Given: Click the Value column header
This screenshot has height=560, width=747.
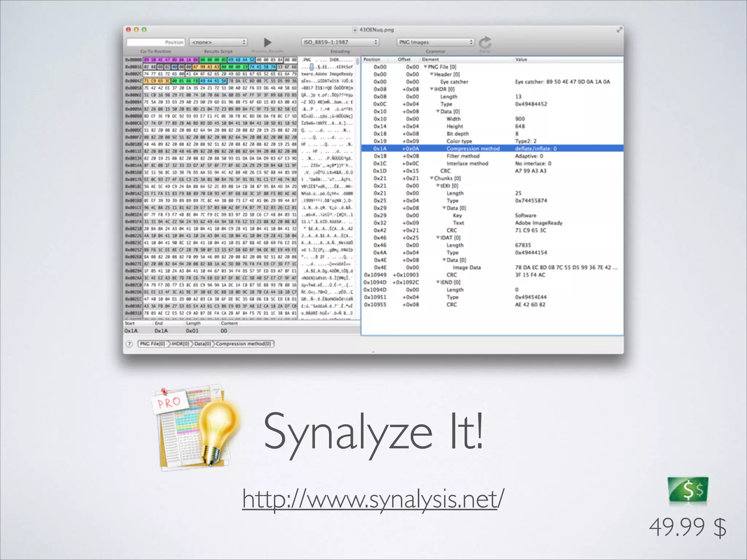Looking at the screenshot, I should [x=568, y=59].
